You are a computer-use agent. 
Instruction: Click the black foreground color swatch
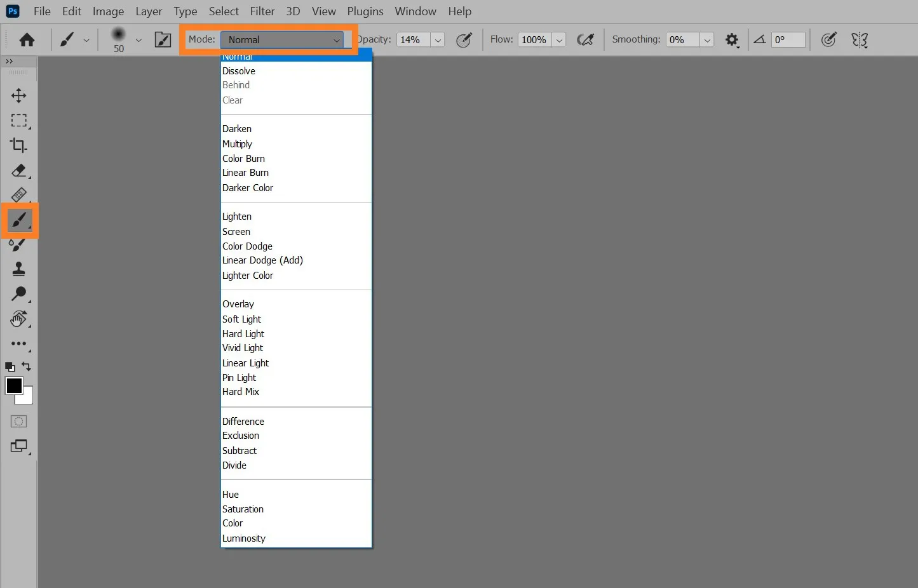[x=13, y=385]
